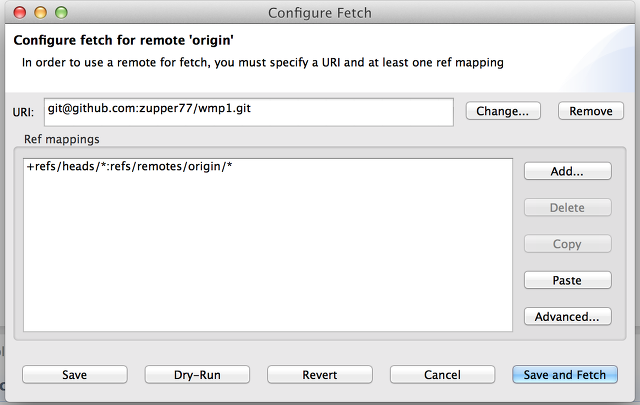Screen dimensions: 640x405
Task: Remove the remote URI
Action: tap(591, 111)
